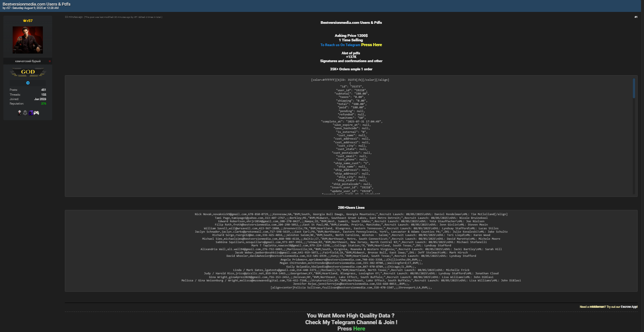Open the "Escrow App" link
The image size is (644, 332).
pos(629,307)
